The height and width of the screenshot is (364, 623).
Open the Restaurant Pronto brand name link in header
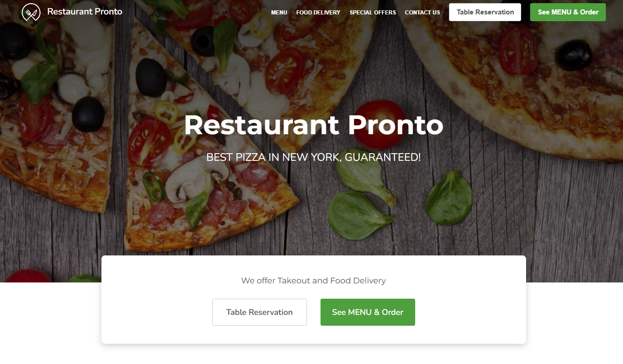pos(85,12)
